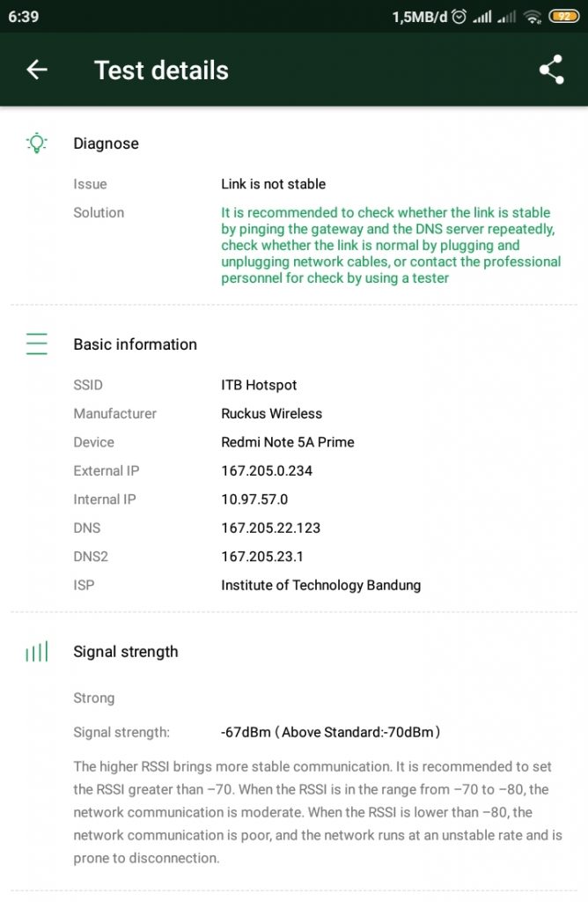588x902 pixels.
Task: Tap the Link is not stable issue
Action: pyautogui.click(x=274, y=184)
